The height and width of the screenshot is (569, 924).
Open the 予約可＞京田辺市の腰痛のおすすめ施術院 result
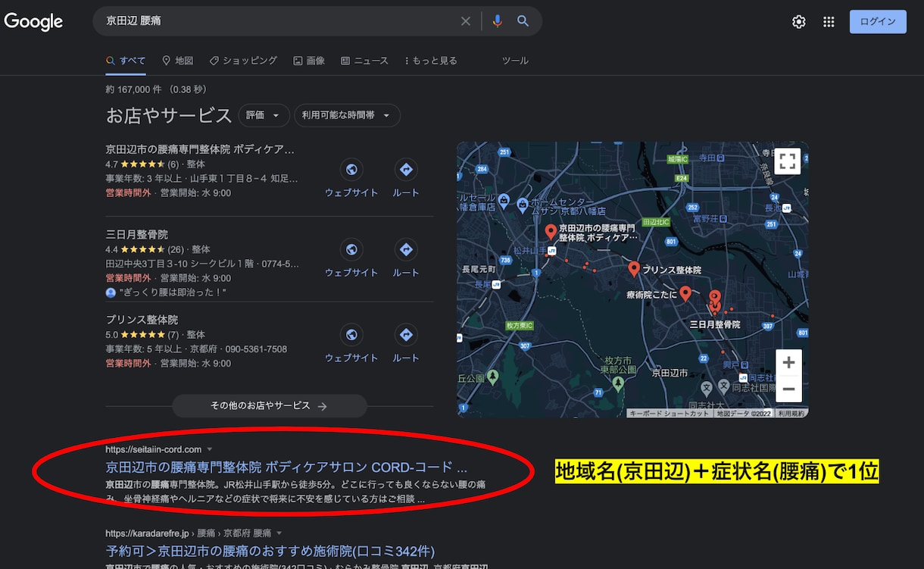pos(270,551)
